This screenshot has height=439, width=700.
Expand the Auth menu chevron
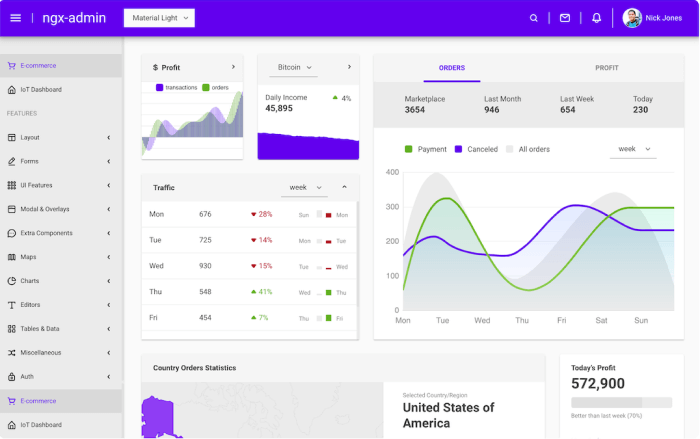pyautogui.click(x=108, y=376)
